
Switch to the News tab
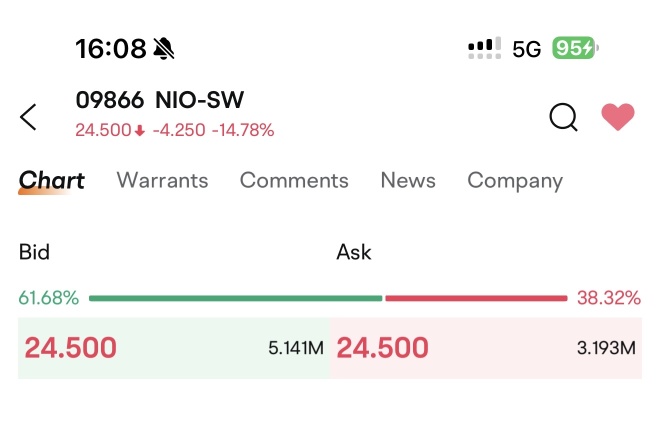408,181
